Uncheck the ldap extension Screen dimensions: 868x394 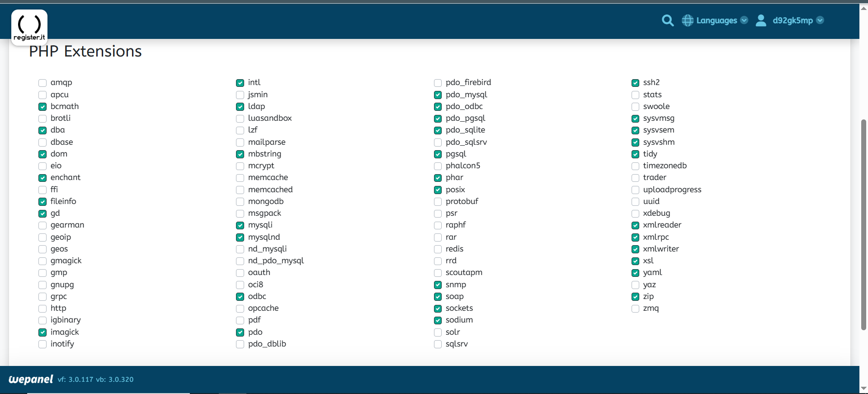click(x=240, y=107)
